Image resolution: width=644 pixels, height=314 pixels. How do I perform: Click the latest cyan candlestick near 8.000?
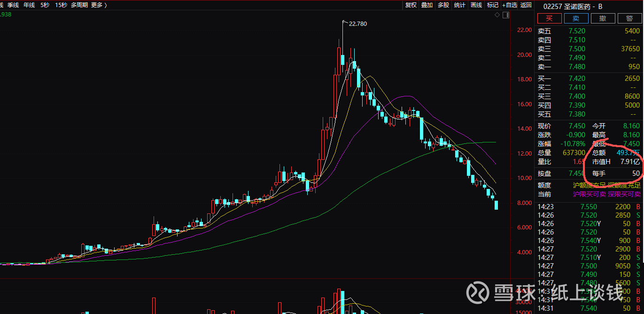[x=497, y=205]
